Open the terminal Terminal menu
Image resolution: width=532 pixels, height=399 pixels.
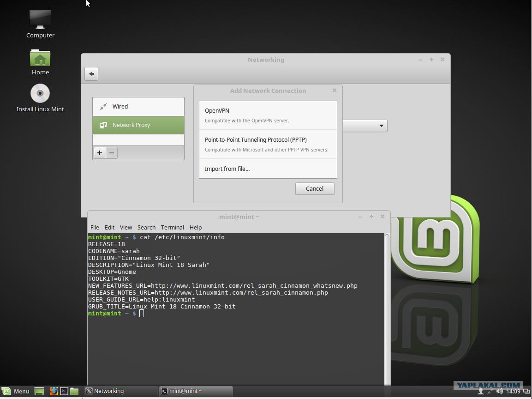(x=173, y=228)
